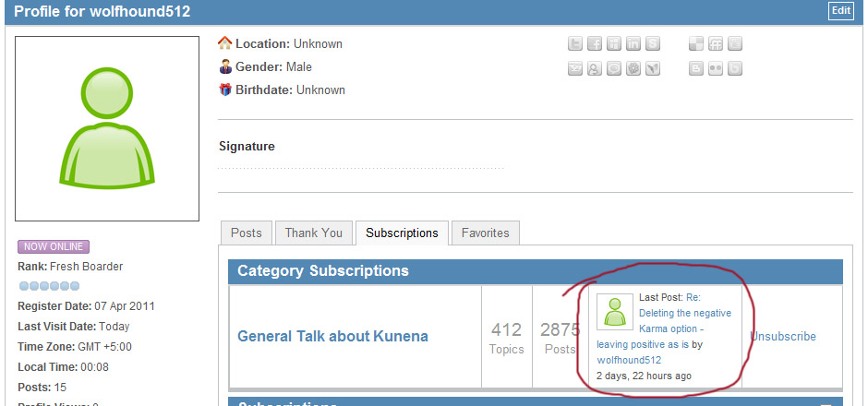868x406 pixels.
Task: Open the Thank You tab
Action: [x=313, y=233]
